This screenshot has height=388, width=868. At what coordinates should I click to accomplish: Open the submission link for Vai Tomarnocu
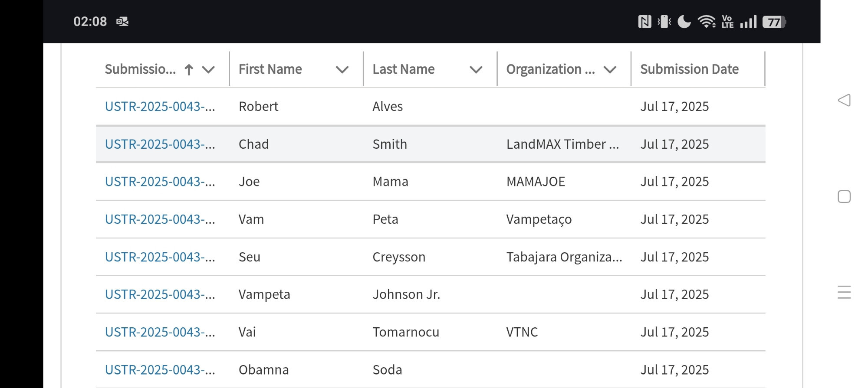point(160,332)
